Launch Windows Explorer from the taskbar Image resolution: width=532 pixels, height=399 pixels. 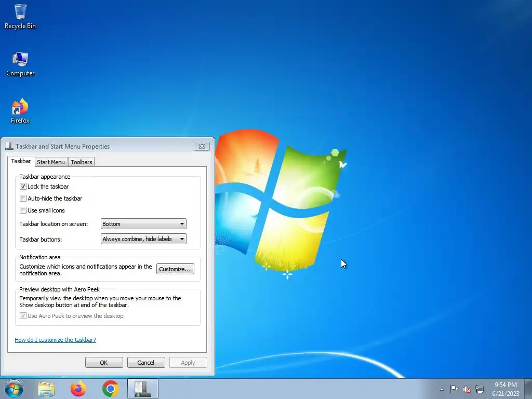click(x=46, y=389)
